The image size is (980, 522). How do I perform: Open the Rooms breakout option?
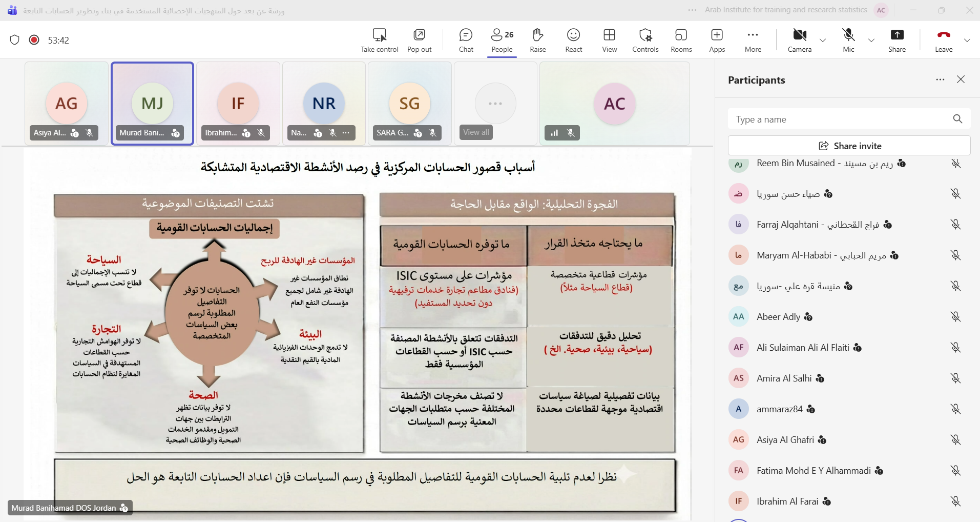coord(681,40)
